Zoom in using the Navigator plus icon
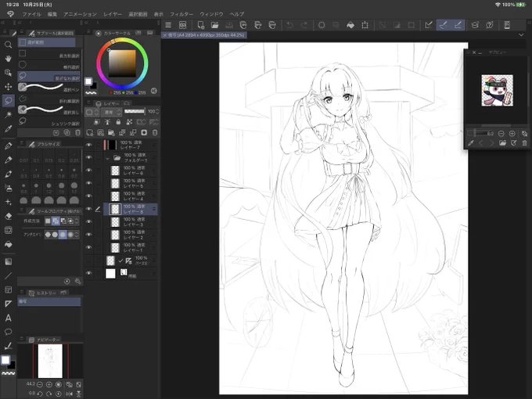The width and height of the screenshot is (532, 399). pos(49,384)
